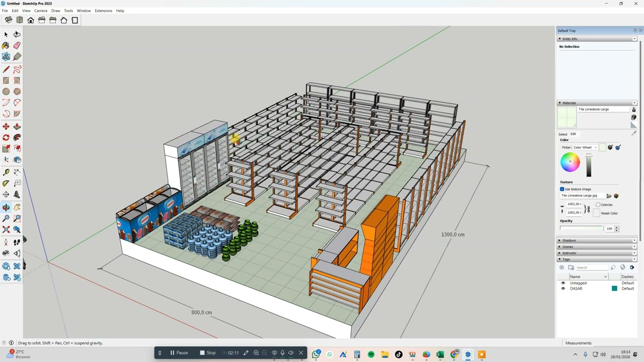Collapse the Entity Info panel
644x362 pixels.
(559, 39)
